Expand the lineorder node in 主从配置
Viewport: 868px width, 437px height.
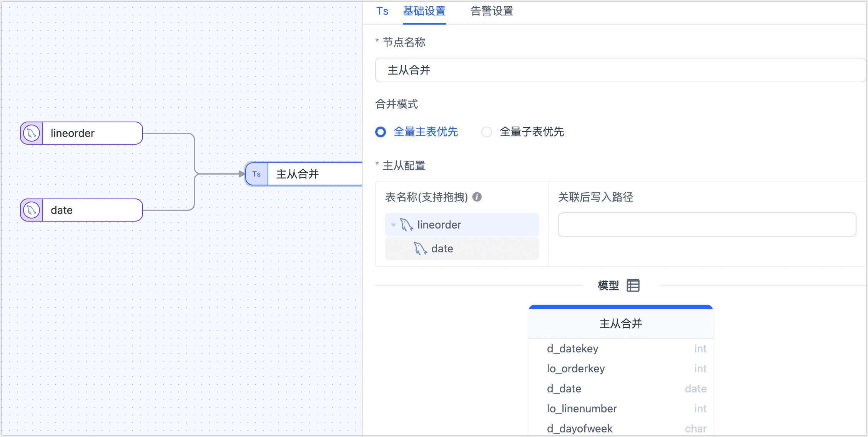(394, 224)
